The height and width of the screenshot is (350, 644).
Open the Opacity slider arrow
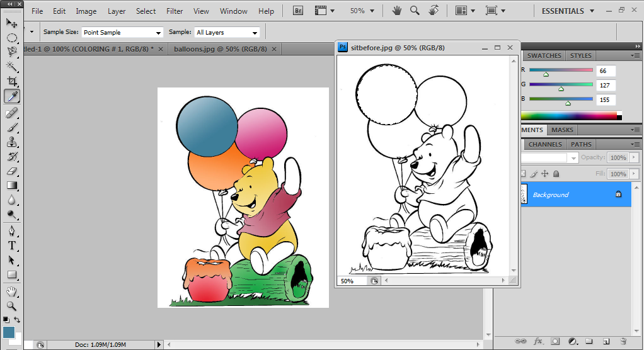(x=634, y=157)
